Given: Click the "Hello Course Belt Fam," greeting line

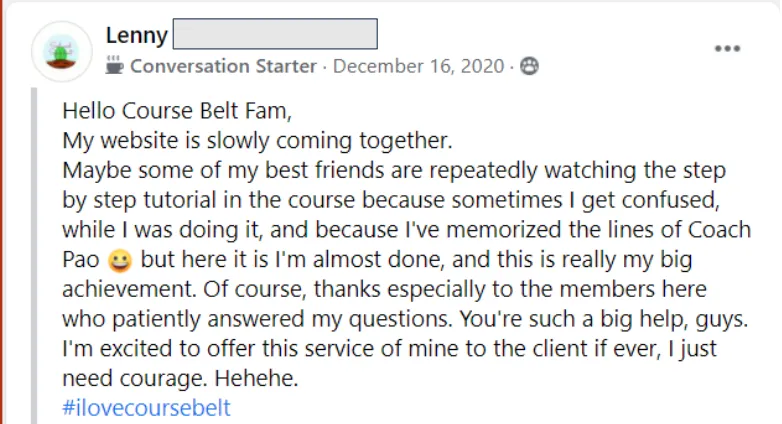Looking at the screenshot, I should click(x=177, y=111).
